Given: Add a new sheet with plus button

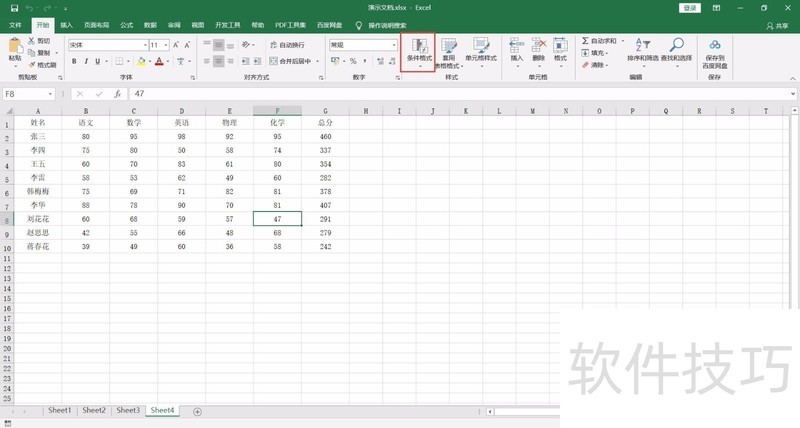Looking at the screenshot, I should [x=197, y=412].
